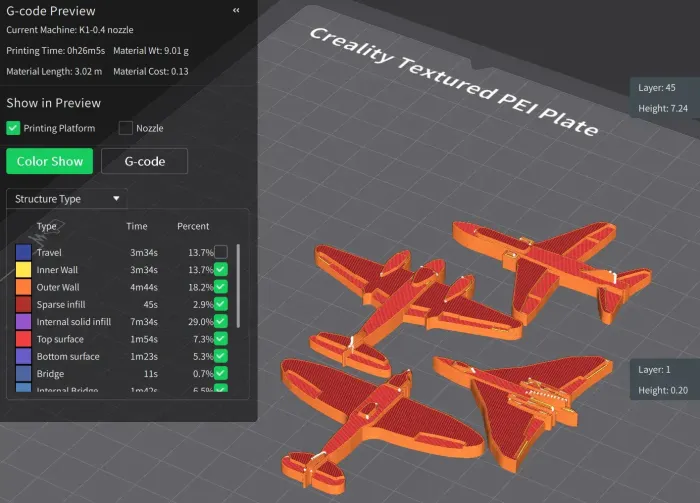
Task: Click the Height: 0.20 label
Action: (x=663, y=391)
